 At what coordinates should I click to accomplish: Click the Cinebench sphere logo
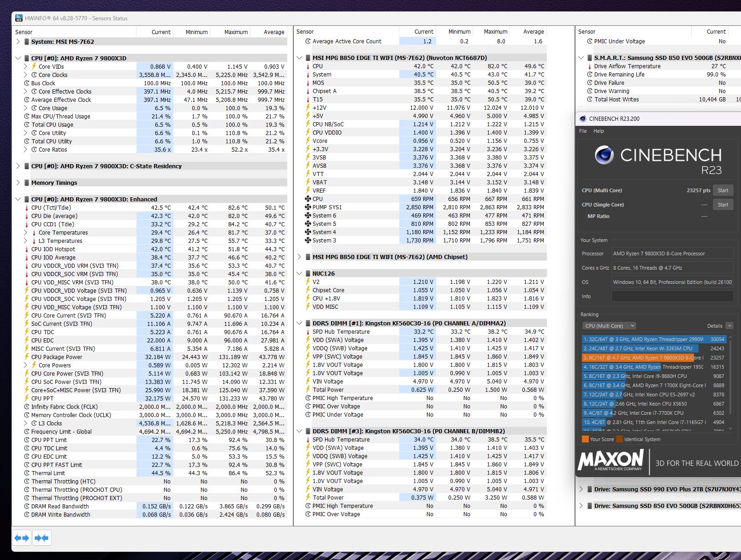coord(604,155)
